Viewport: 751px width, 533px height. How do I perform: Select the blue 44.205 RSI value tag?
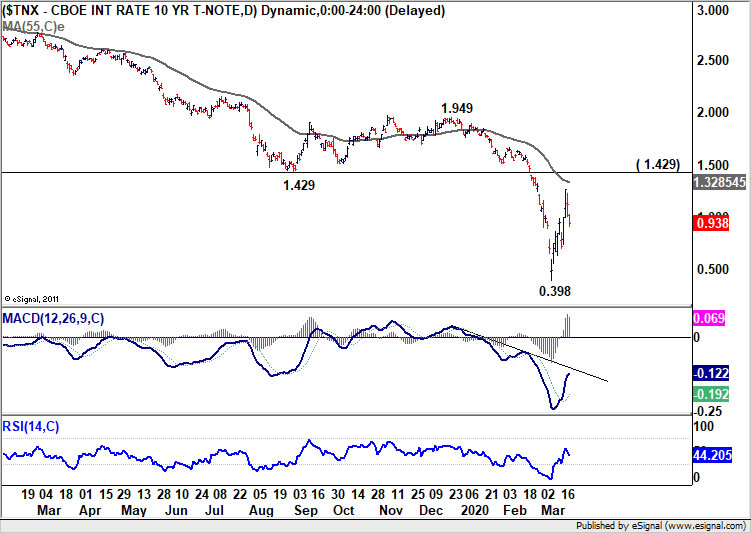[x=713, y=454]
